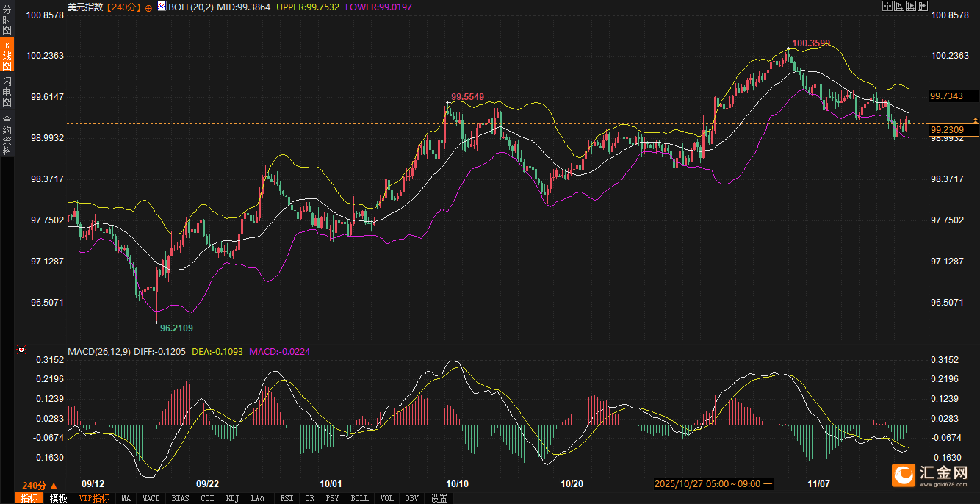Click the orange arrow on right price axis
This screenshot has height=504, width=980.
(976, 119)
